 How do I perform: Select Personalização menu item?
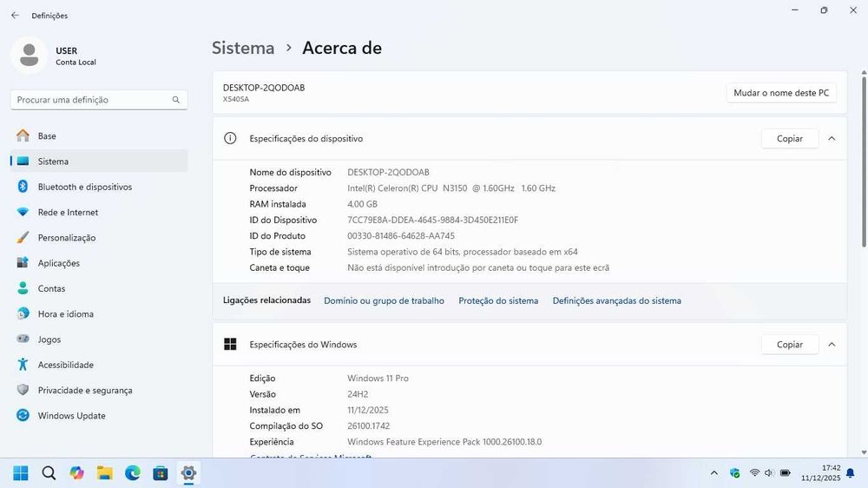(99, 238)
